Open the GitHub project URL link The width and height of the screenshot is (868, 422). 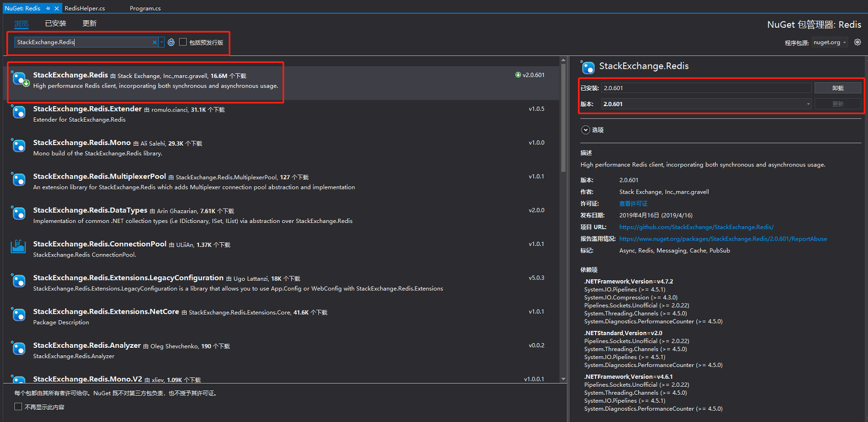pos(696,227)
